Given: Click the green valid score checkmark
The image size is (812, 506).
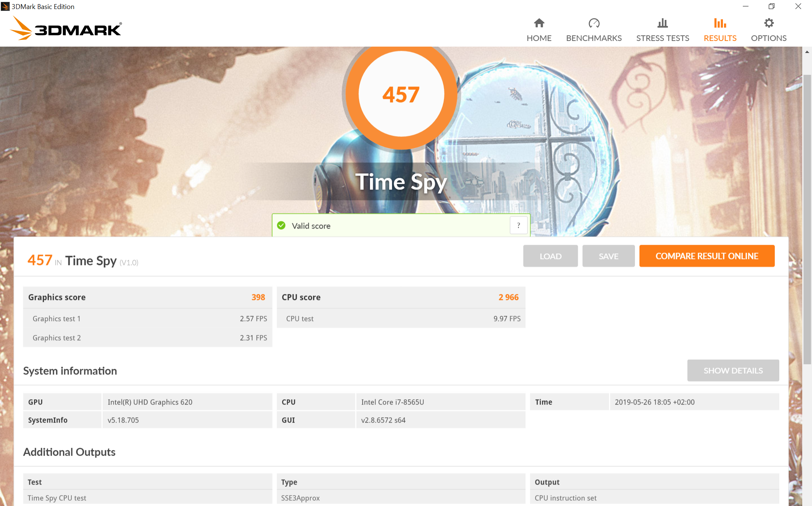Looking at the screenshot, I should (281, 226).
